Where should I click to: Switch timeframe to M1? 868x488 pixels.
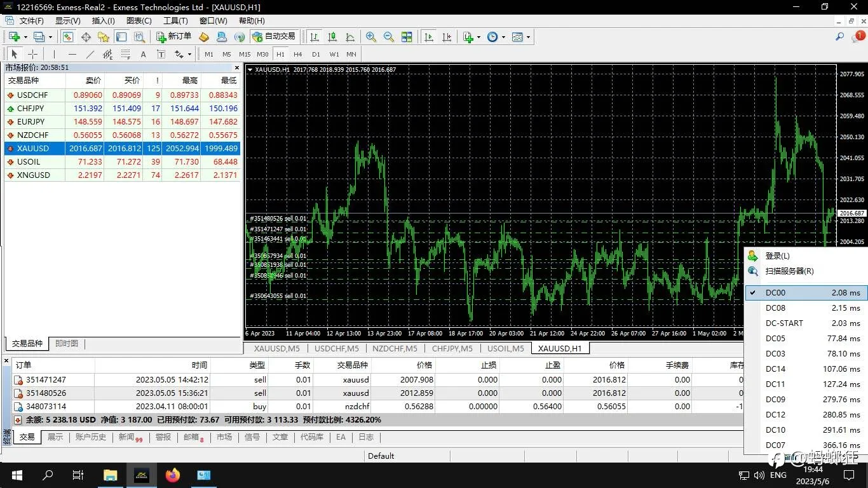[x=209, y=54]
